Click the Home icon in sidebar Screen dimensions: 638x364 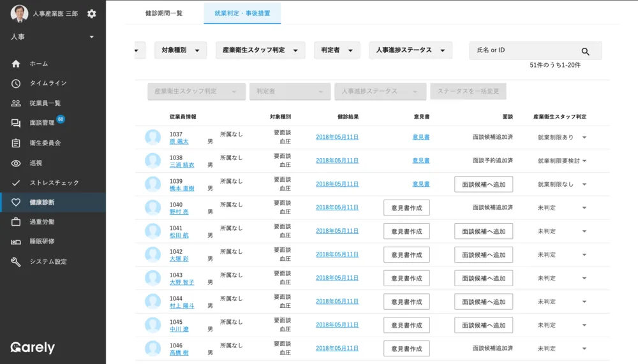tap(16, 64)
